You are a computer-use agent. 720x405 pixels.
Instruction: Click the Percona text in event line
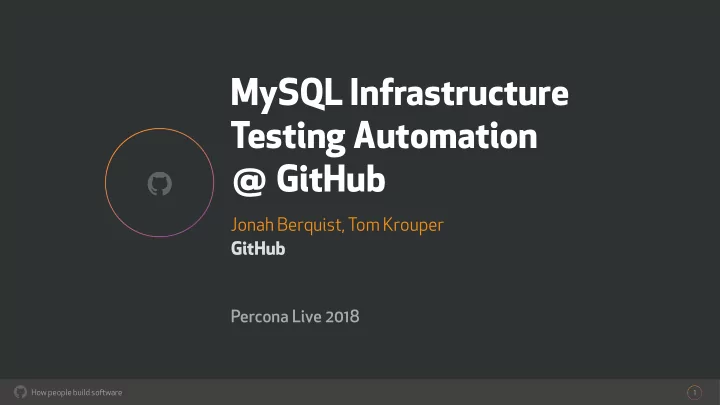click(259, 316)
